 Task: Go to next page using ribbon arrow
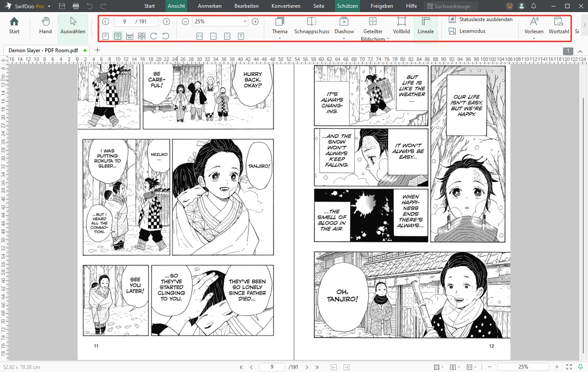point(166,22)
